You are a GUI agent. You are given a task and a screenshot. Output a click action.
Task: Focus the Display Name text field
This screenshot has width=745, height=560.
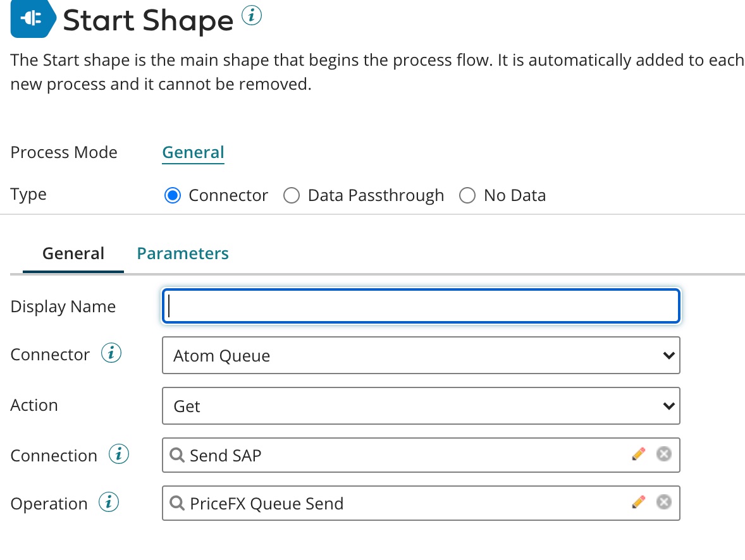pyautogui.click(x=421, y=307)
